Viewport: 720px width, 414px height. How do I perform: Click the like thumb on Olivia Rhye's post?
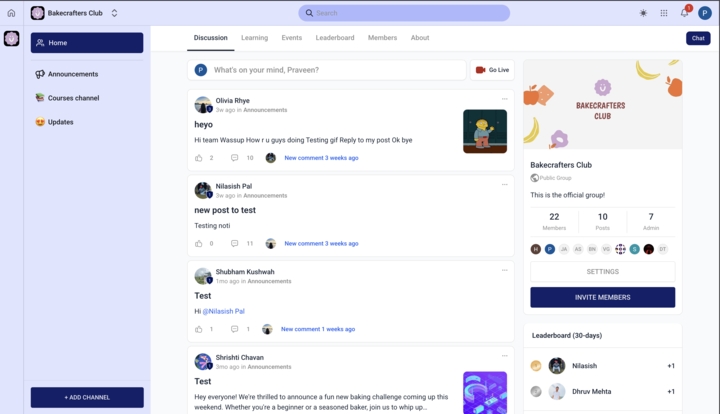pyautogui.click(x=199, y=158)
